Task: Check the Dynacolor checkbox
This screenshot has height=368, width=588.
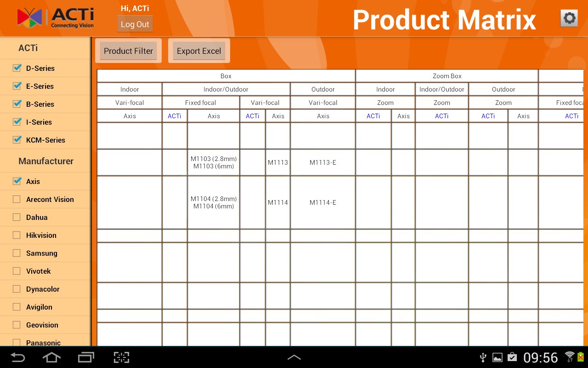Action: (17, 289)
